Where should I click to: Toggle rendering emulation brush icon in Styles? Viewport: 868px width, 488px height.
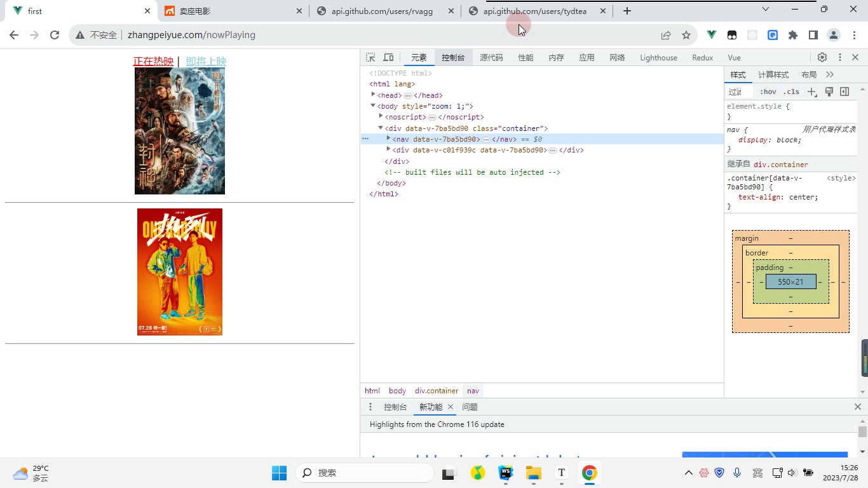(x=829, y=91)
